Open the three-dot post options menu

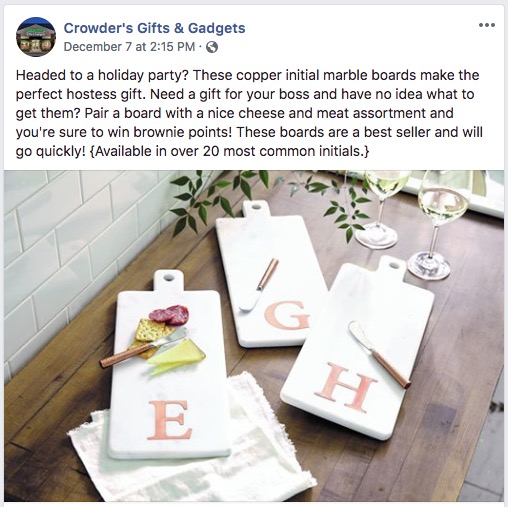pos(487,25)
